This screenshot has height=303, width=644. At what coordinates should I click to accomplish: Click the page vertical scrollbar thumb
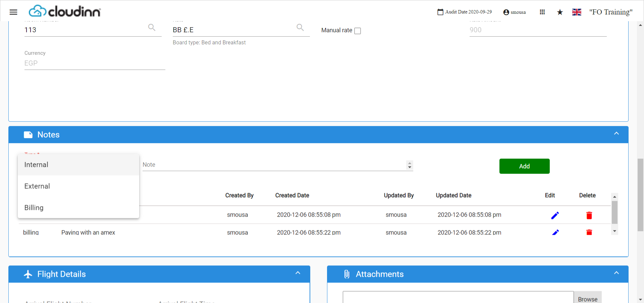[x=640, y=195]
